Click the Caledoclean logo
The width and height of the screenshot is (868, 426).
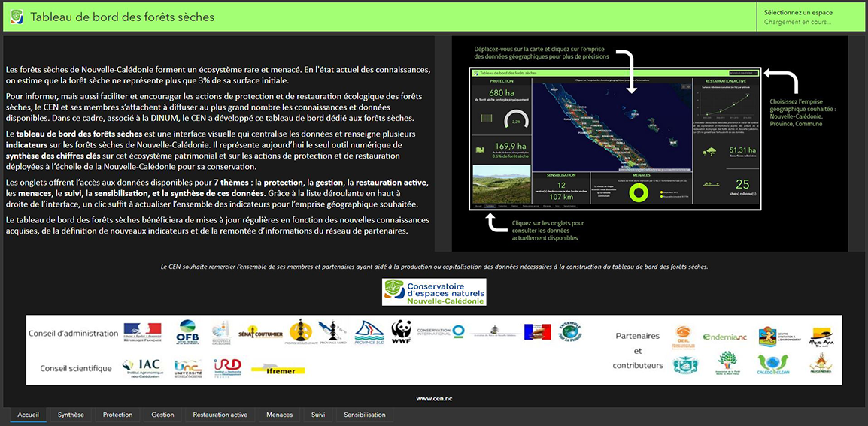(x=772, y=365)
